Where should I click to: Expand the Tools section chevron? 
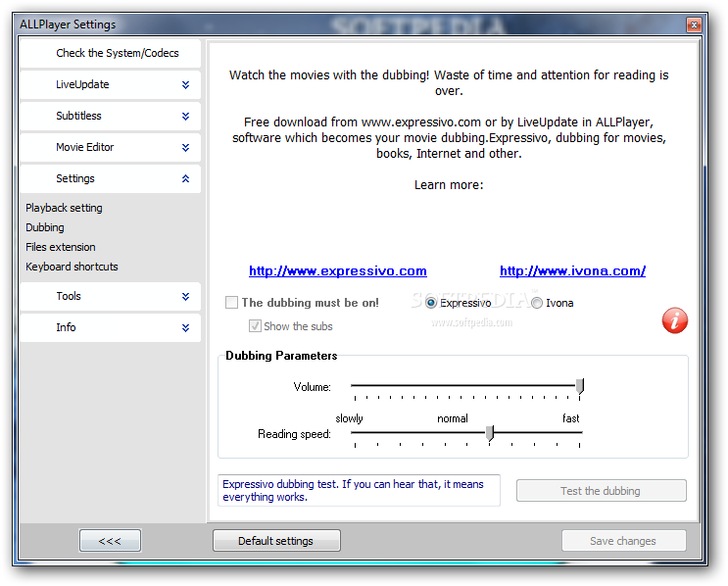tap(185, 296)
